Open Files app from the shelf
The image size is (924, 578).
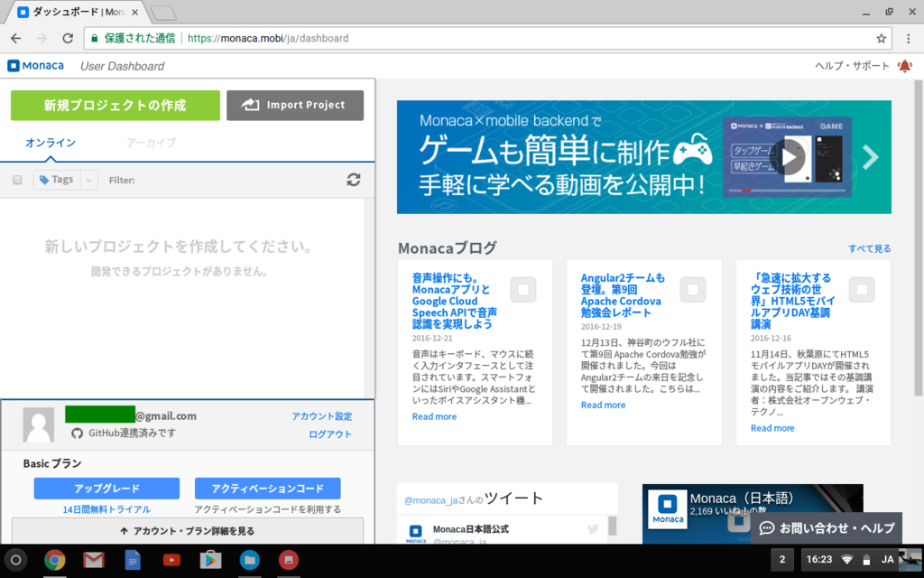pyautogui.click(x=249, y=560)
